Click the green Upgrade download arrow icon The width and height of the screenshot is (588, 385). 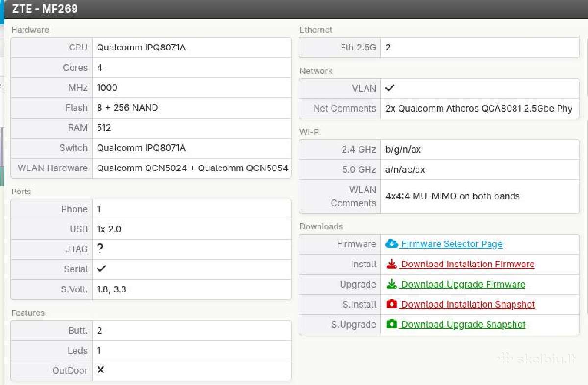[x=392, y=284]
